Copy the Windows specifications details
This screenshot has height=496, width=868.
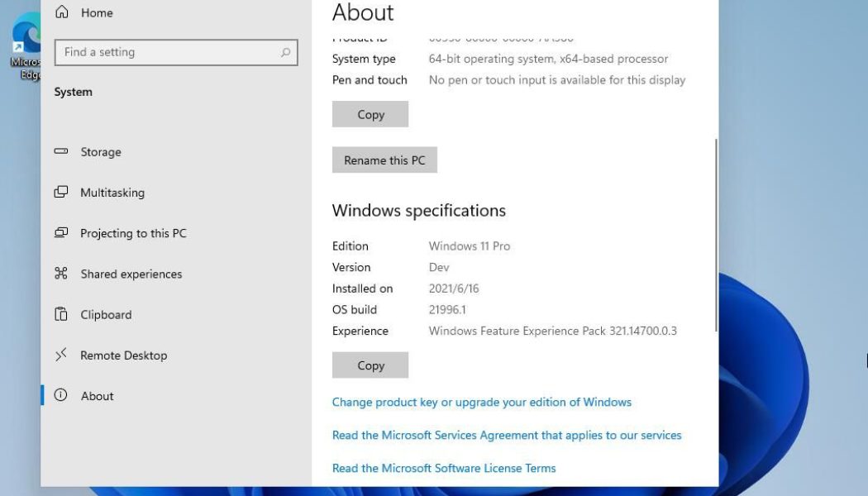[x=370, y=365]
